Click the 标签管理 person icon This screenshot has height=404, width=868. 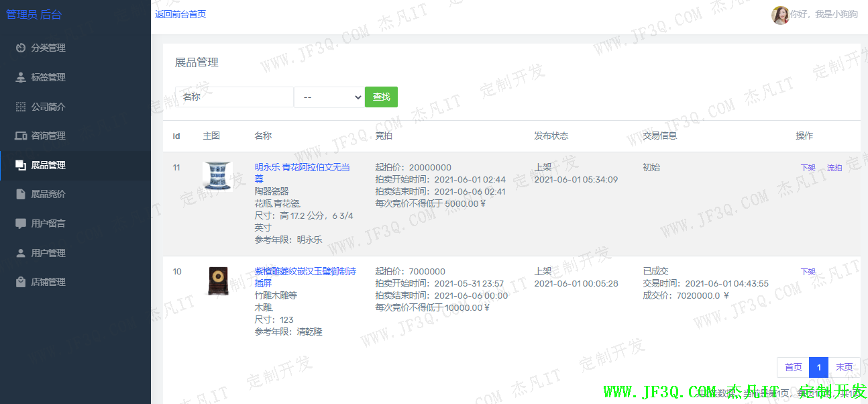(21, 77)
